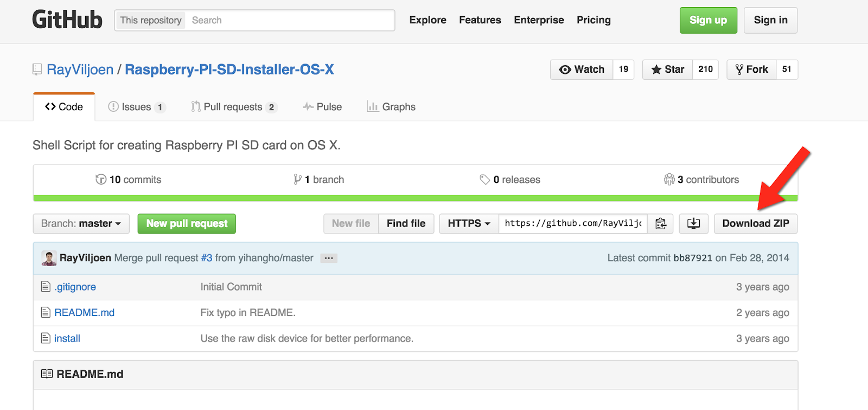The height and width of the screenshot is (410, 868).
Task: Copy clone URL to clipboard
Action: pyautogui.click(x=660, y=224)
